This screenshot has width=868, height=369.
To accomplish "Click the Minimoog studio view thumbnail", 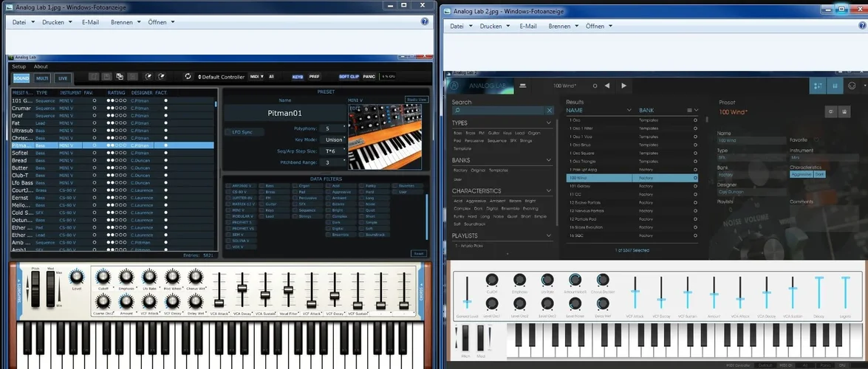I will click(x=383, y=137).
